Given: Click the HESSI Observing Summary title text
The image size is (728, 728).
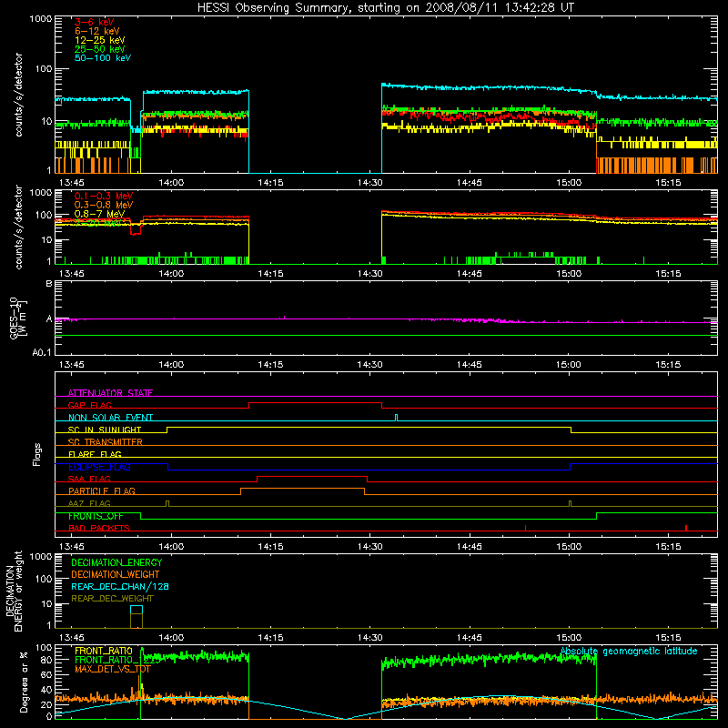Looking at the screenshot, I should pos(386,8).
